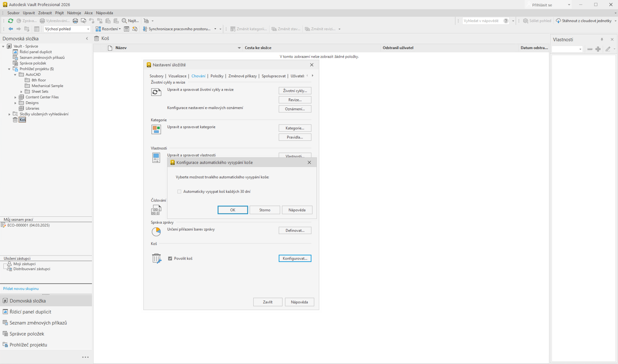Open the Výchozí pohled view dropdown
This screenshot has height=364, width=618.
(x=88, y=29)
